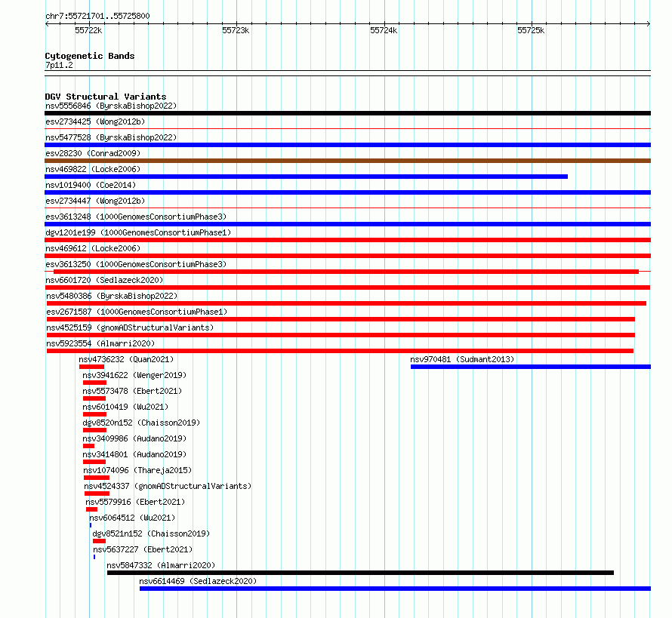672x618 pixels.
Task: Click the 55725k ruler tick label
Action: point(531,30)
